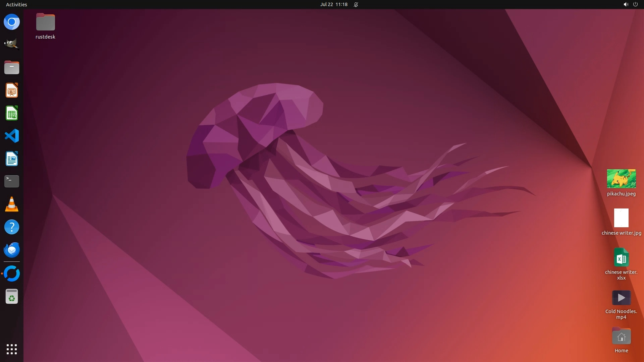Open the system volume indicator
This screenshot has width=644, height=362.
626,4
